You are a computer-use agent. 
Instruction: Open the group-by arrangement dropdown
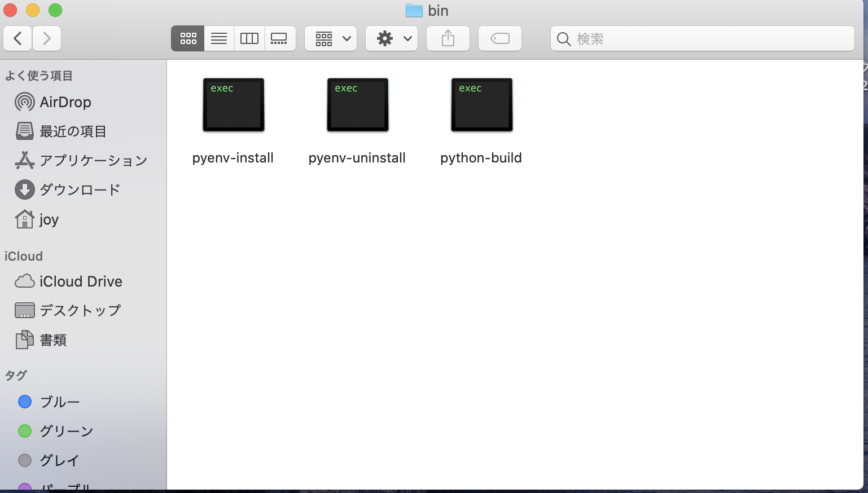click(x=331, y=38)
